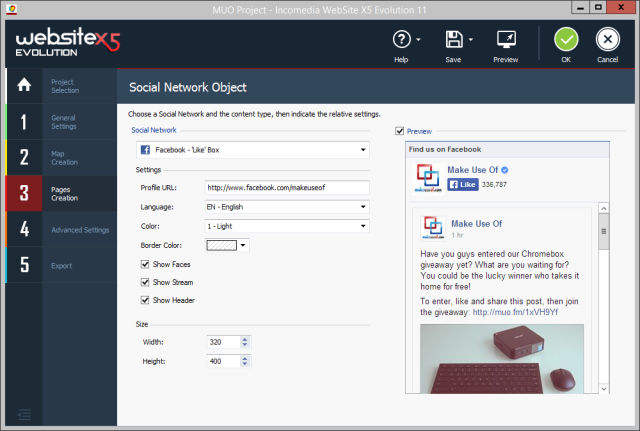Click the app icon in title bar
The image size is (640, 431).
(x=11, y=9)
